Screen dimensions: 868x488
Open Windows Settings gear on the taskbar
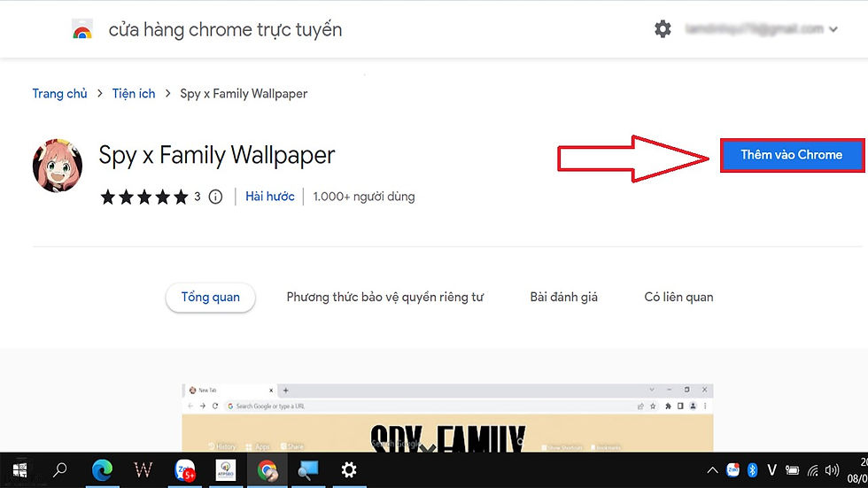pos(349,470)
